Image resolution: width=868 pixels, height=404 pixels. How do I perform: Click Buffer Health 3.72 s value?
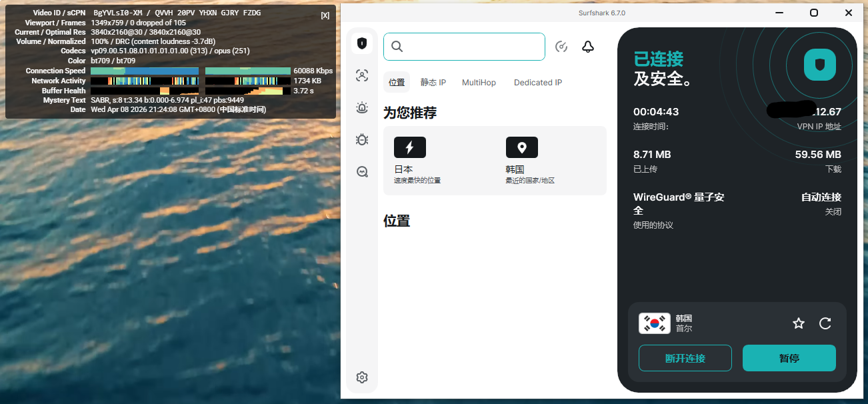coord(303,91)
